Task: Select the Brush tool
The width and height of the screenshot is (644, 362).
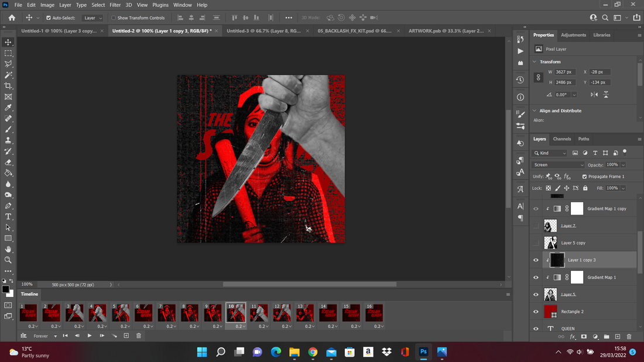Action: point(8,129)
